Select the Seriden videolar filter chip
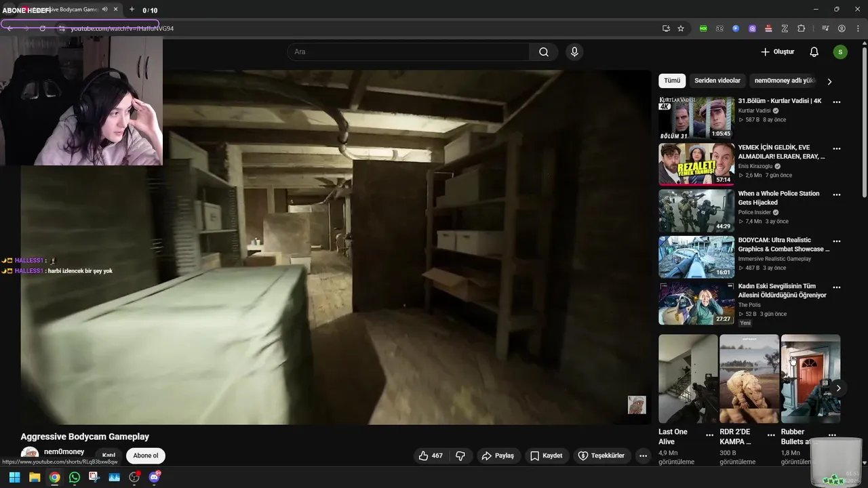 (x=717, y=81)
